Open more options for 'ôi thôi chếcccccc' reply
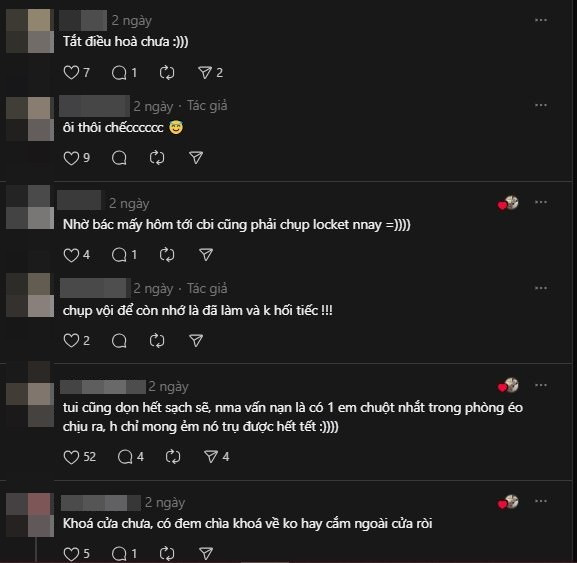Viewport: 577px width, 563px height. pos(541,106)
